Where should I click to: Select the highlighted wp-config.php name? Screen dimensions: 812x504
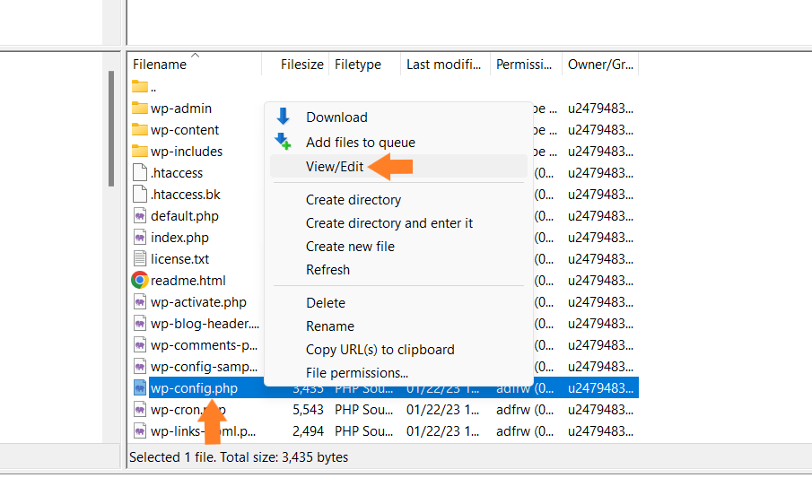tap(194, 388)
